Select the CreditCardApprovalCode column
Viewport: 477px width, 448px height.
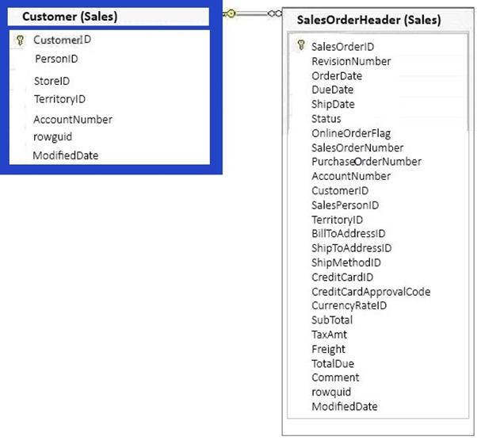click(x=371, y=292)
